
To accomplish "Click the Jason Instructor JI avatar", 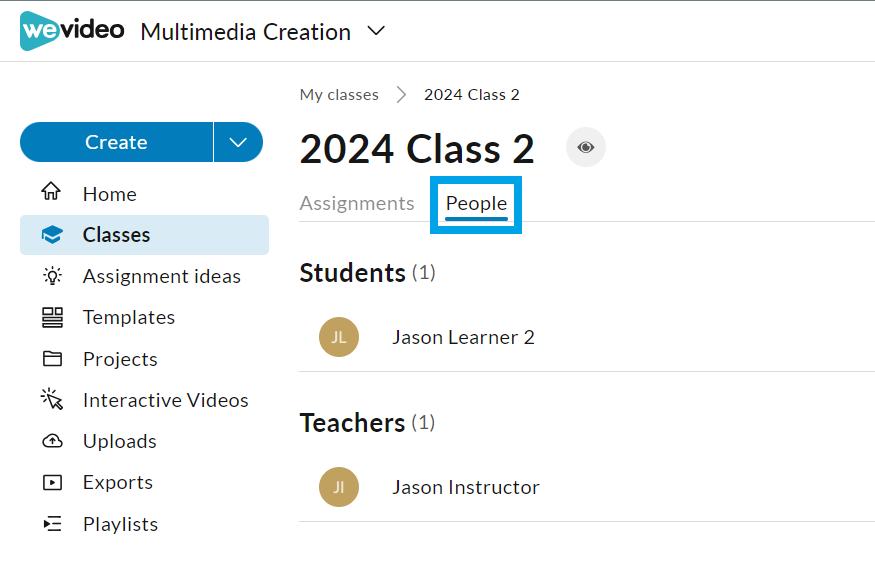I will (339, 487).
